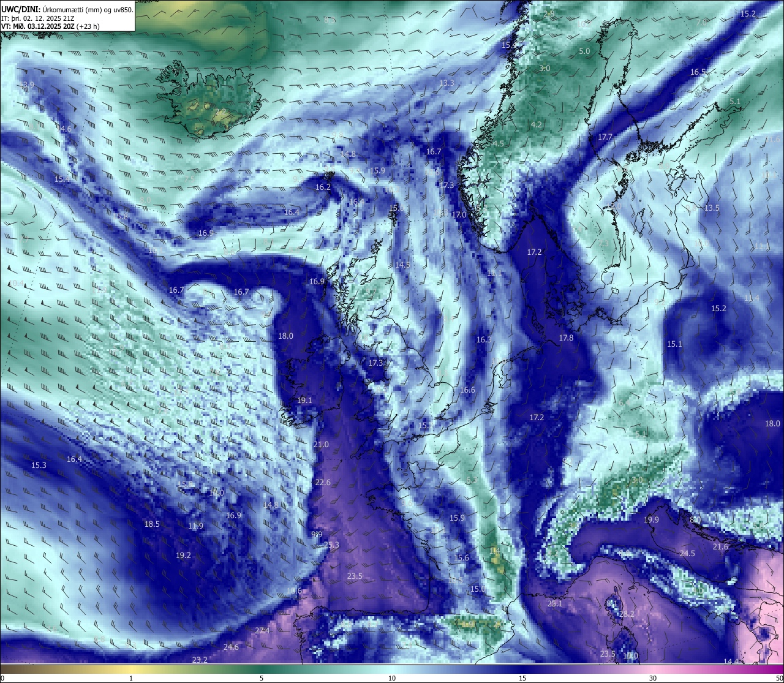Select the 27.4 value off Portugal

click(x=262, y=630)
